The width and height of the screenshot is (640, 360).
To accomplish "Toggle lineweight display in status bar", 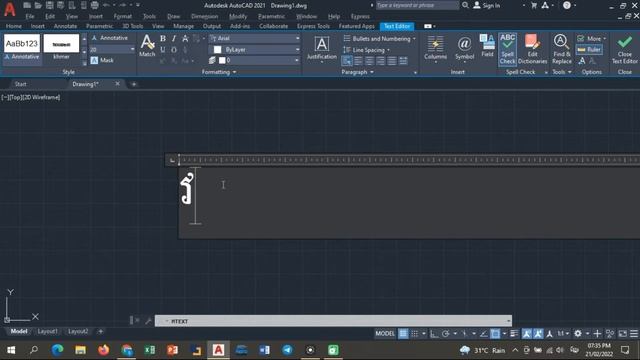I will 514,333.
